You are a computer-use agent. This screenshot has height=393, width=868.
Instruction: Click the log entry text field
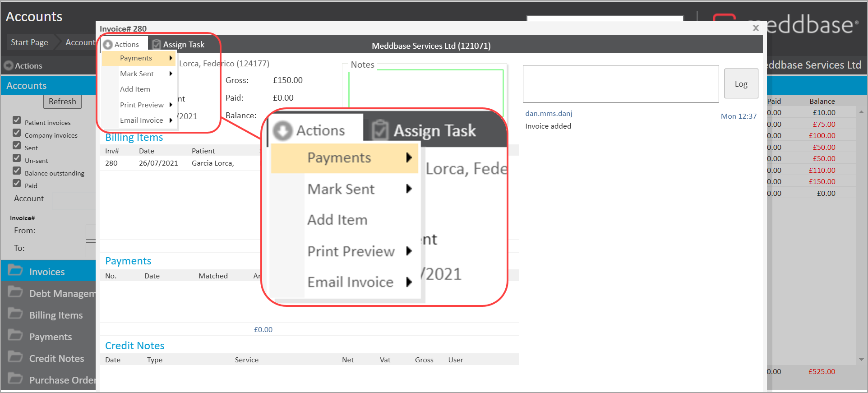[x=621, y=84]
